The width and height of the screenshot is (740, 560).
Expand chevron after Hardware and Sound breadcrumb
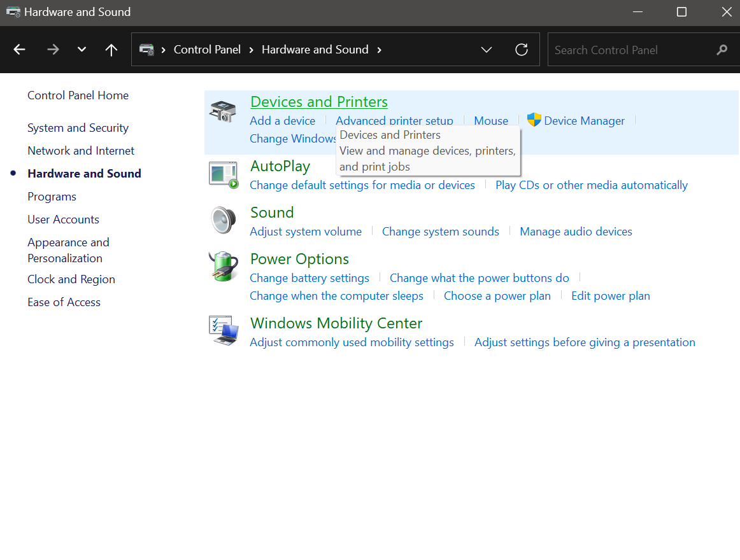point(379,50)
